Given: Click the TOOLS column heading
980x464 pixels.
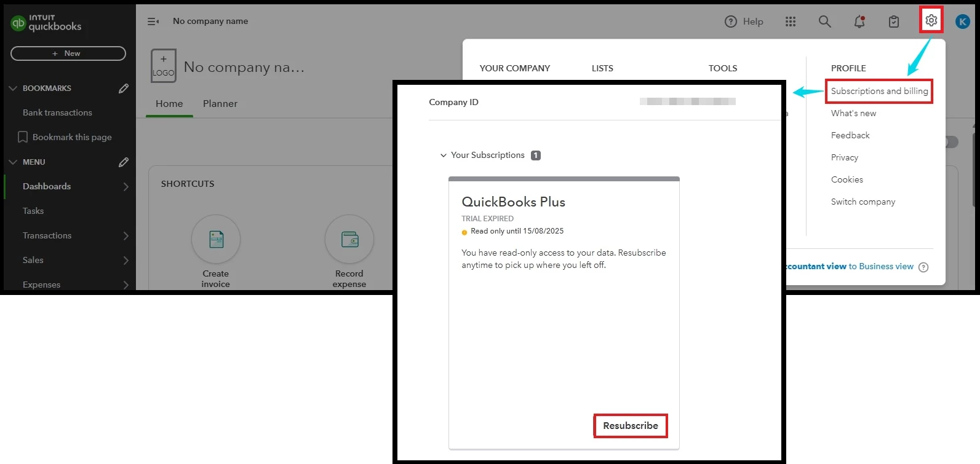Looking at the screenshot, I should [723, 68].
